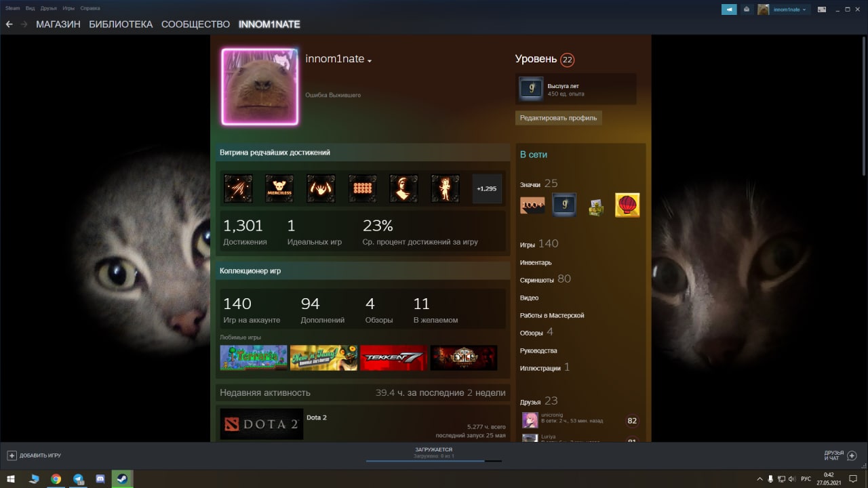Open the inbox envelope icon

(x=747, y=9)
